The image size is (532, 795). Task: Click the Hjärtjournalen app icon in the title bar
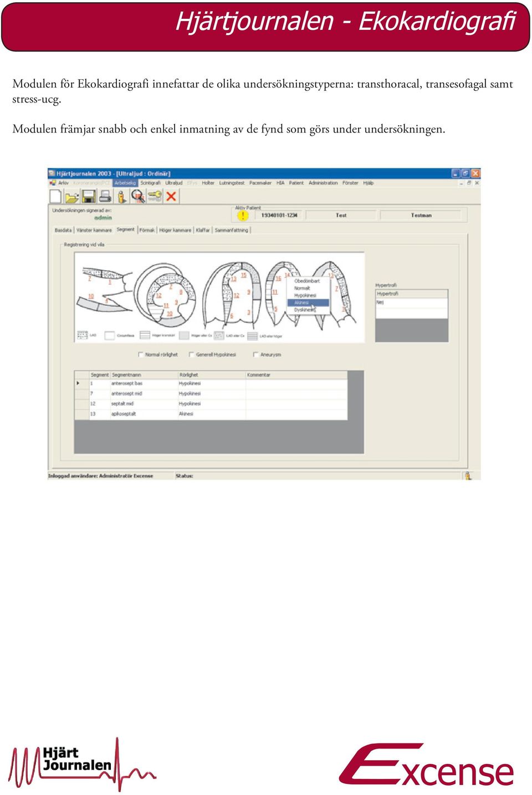click(52, 173)
